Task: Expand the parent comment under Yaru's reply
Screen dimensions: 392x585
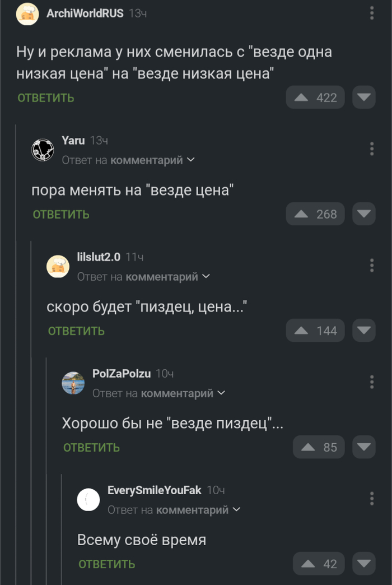Action: click(x=126, y=160)
